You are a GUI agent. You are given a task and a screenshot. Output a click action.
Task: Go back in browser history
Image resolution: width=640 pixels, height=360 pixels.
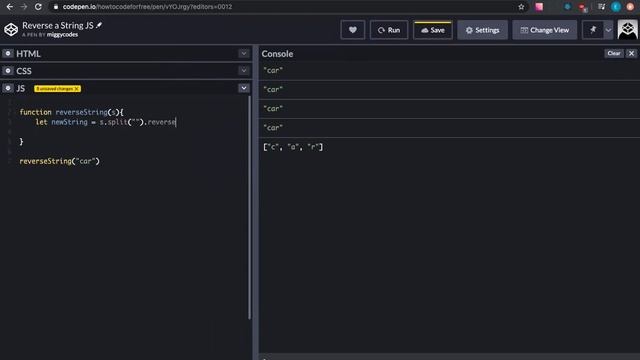click(x=9, y=7)
